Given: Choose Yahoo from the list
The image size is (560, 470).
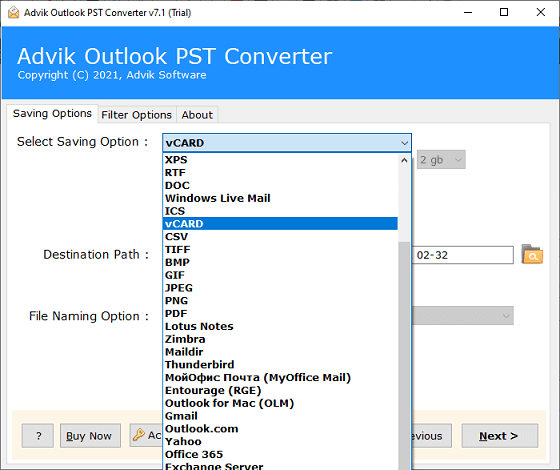Looking at the screenshot, I should coord(280,441).
